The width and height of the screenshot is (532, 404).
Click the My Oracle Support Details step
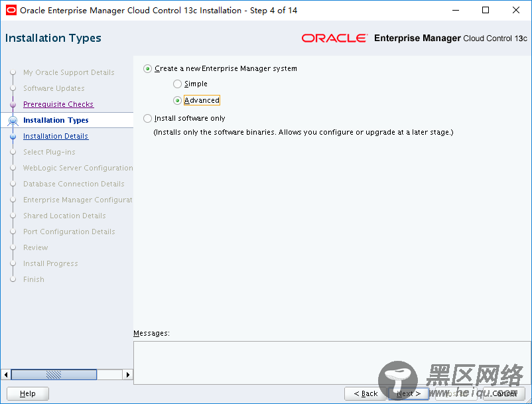(x=69, y=72)
